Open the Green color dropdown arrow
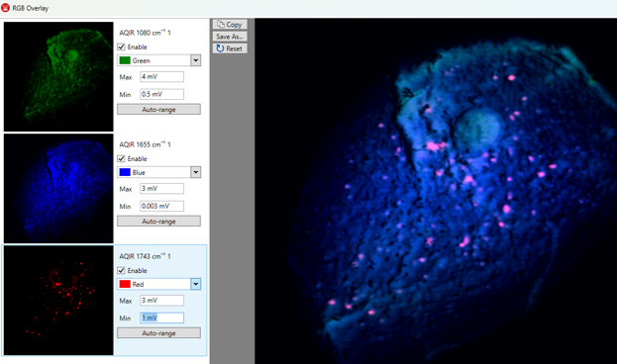 coord(195,60)
